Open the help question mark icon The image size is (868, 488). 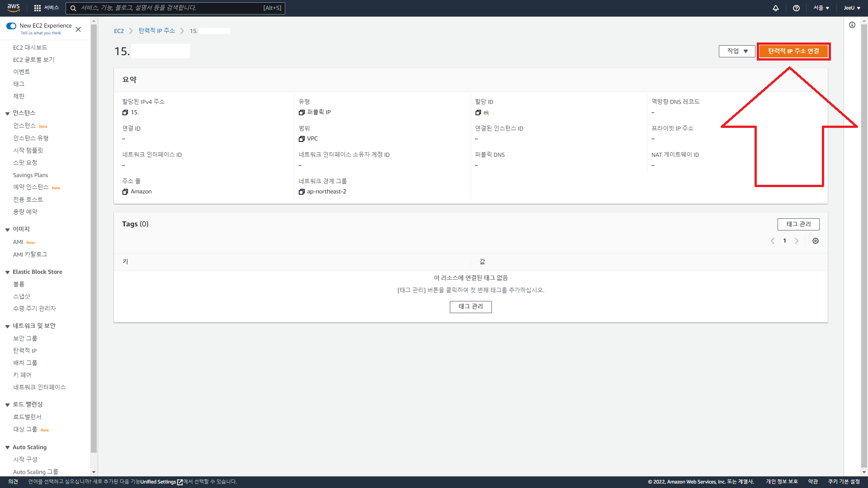pyautogui.click(x=796, y=8)
